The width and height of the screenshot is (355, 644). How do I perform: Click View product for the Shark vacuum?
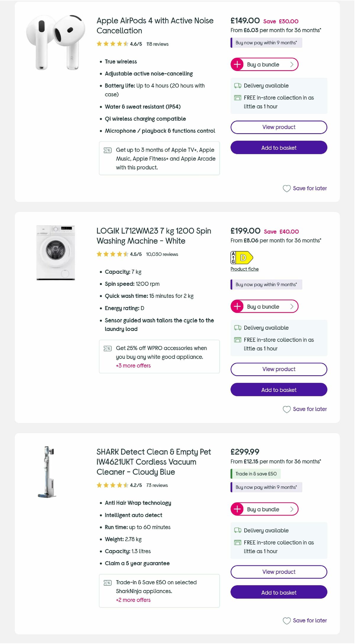(x=278, y=571)
